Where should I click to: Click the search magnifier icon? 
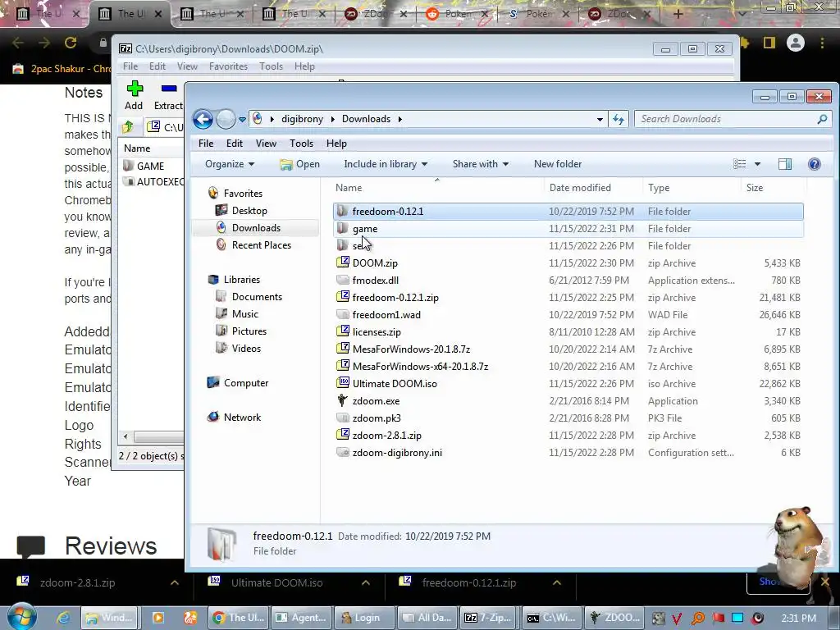click(822, 119)
